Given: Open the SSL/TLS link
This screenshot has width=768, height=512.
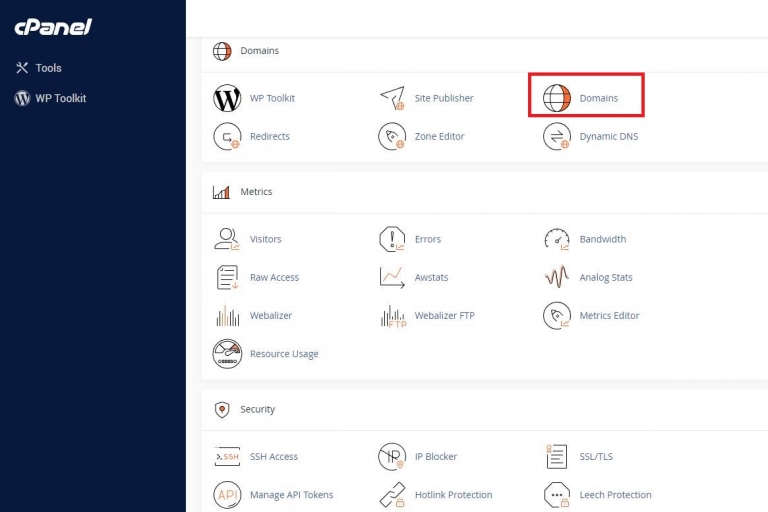Looking at the screenshot, I should (x=596, y=457).
